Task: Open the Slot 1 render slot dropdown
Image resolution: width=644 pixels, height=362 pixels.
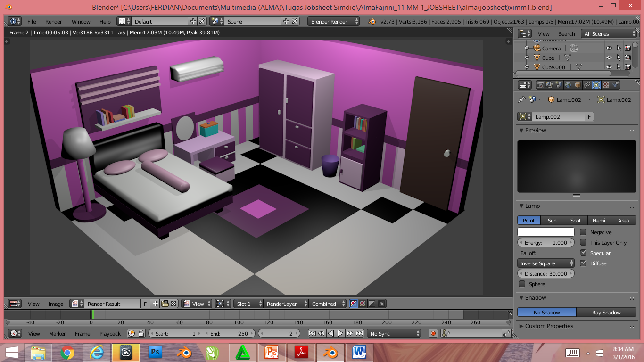Action: [248, 304]
